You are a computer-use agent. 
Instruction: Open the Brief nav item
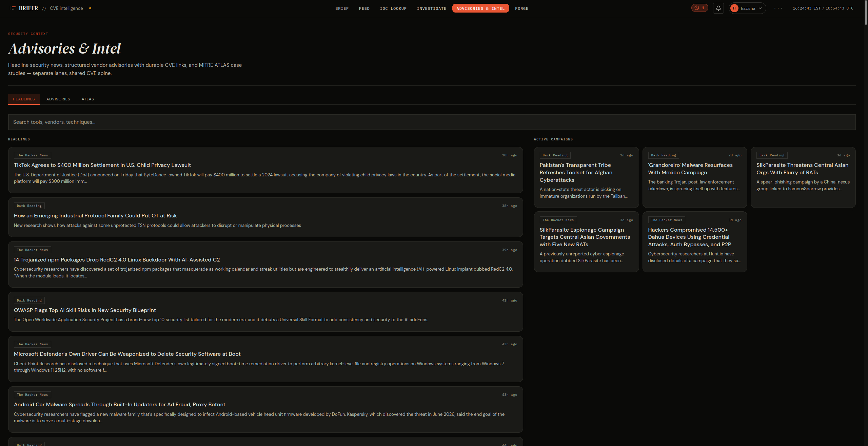point(342,8)
